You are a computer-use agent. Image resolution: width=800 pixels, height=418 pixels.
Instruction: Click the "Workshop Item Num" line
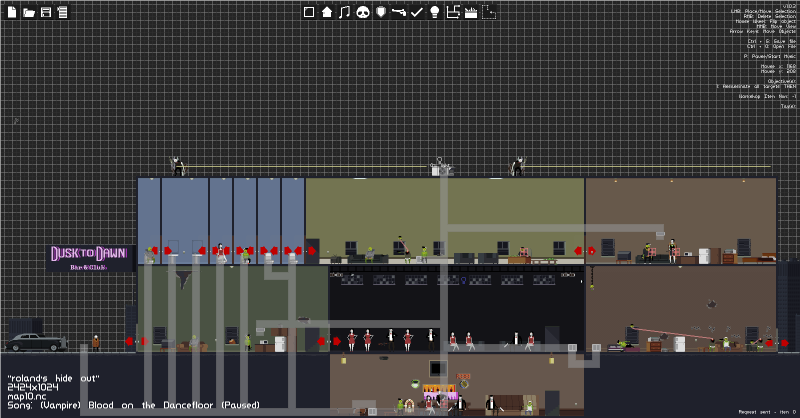click(x=767, y=96)
